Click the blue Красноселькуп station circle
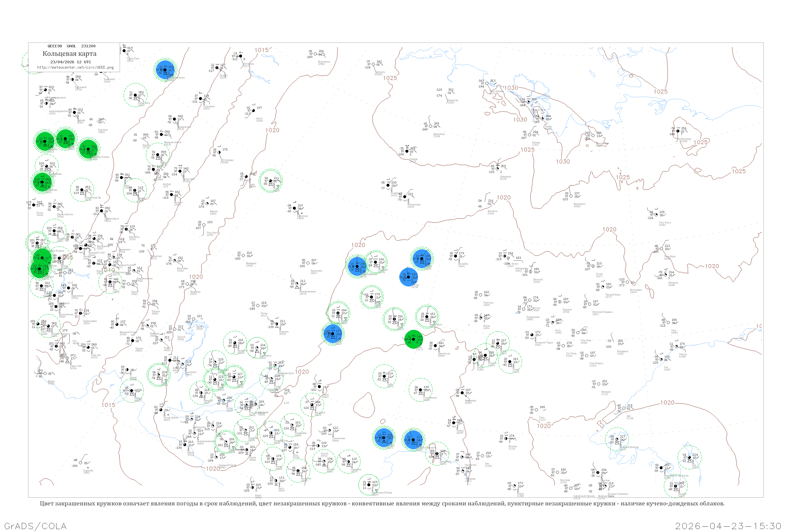Viewport: 798px width, 532px height. [x=165, y=70]
